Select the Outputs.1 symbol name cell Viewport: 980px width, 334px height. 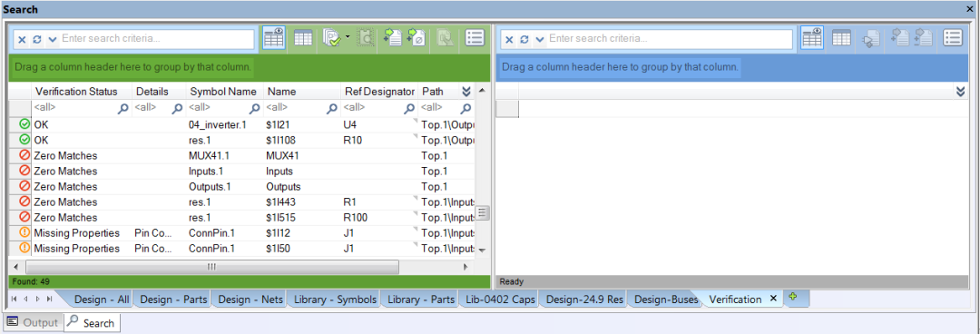[225, 186]
